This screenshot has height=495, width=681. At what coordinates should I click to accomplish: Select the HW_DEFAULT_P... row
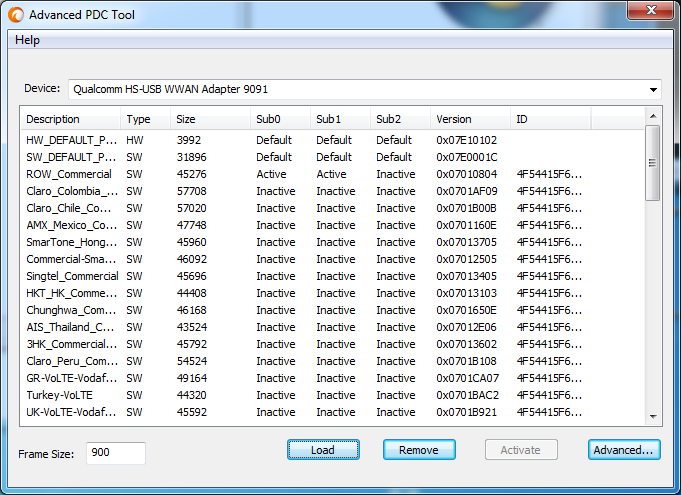click(x=332, y=140)
